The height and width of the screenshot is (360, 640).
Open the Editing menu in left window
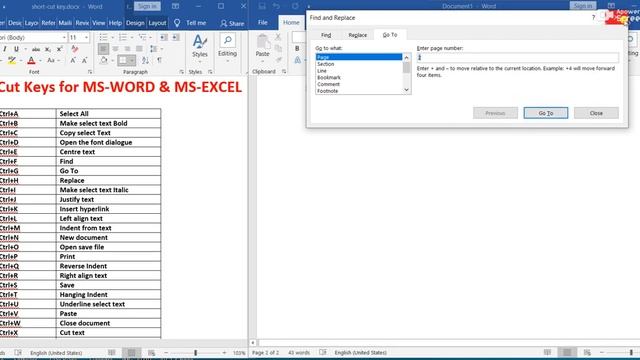click(227, 48)
